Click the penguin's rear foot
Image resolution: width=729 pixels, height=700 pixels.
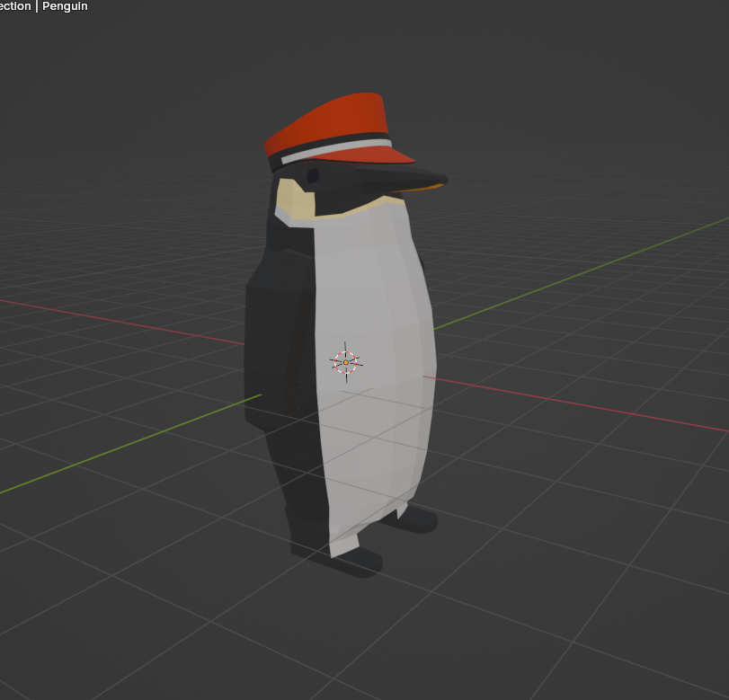413,518
